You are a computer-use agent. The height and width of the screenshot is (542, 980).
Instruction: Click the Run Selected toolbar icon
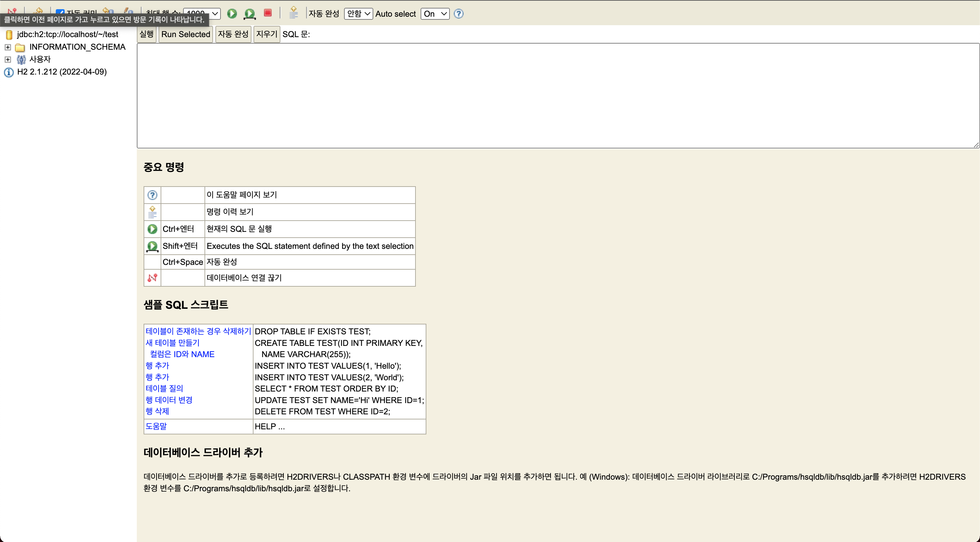[249, 14]
